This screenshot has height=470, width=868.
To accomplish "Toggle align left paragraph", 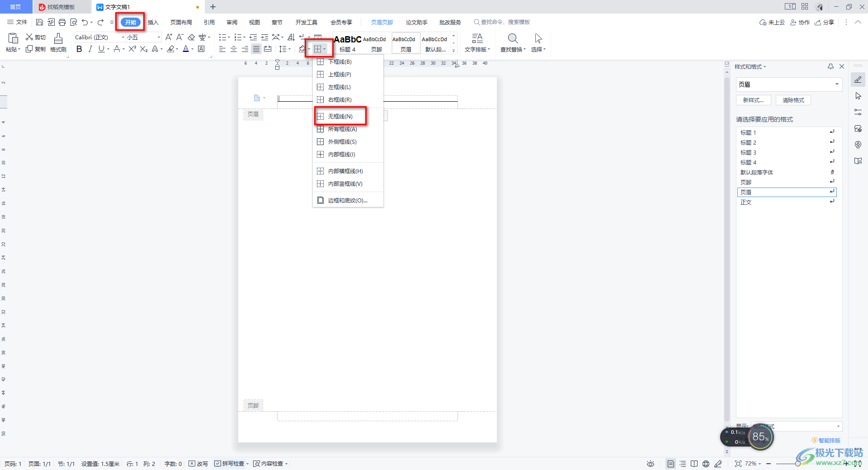I will point(222,49).
